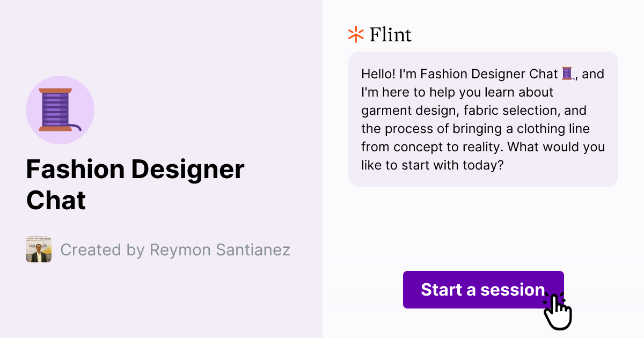Start a session with Fashion Designer Chat

click(x=483, y=290)
